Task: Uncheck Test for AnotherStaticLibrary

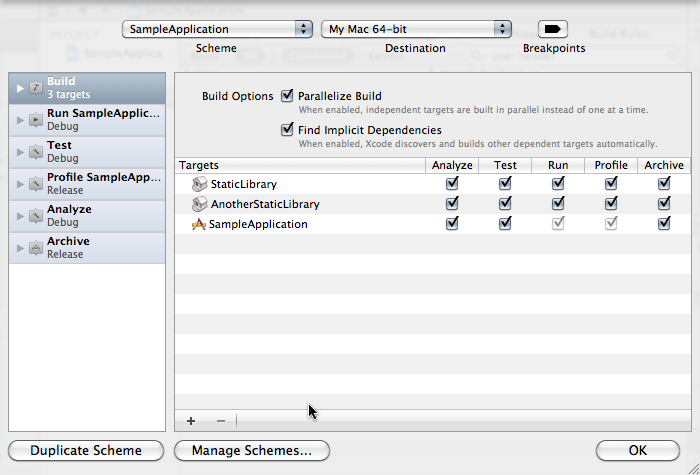Action: (x=505, y=204)
